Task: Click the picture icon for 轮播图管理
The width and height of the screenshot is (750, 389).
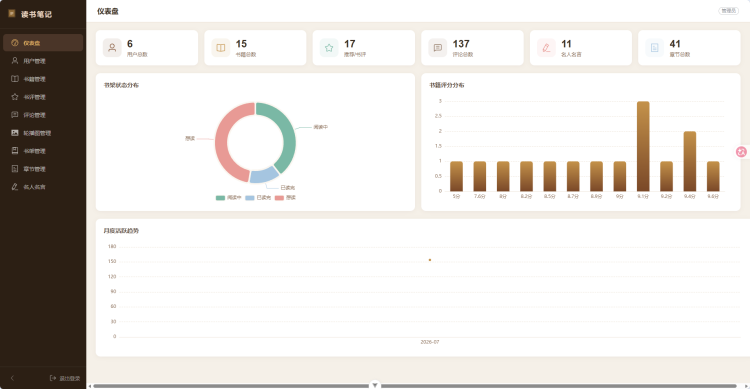Action: click(x=15, y=133)
